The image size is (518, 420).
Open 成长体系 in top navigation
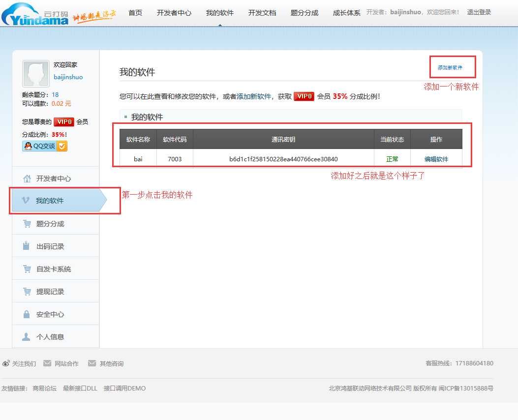[x=346, y=13]
